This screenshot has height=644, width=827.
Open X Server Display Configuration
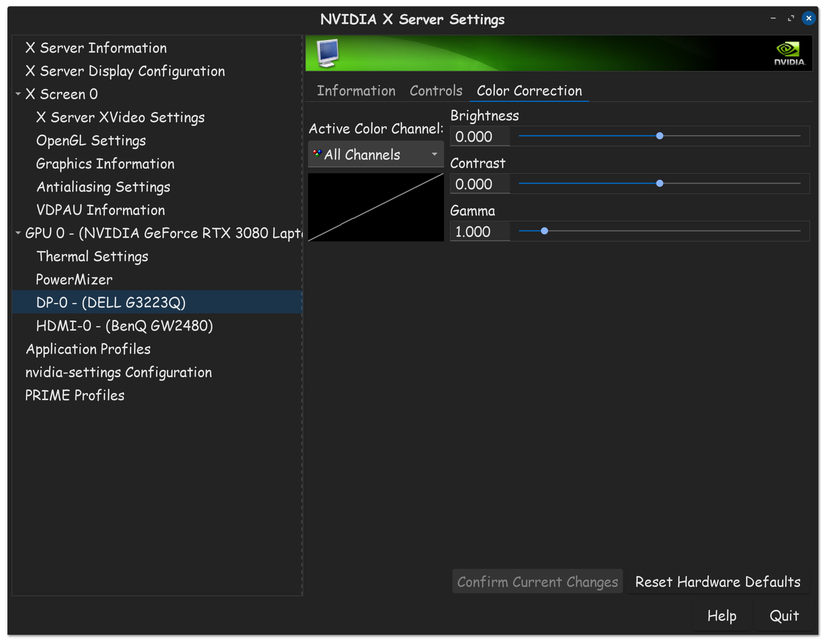coord(125,71)
